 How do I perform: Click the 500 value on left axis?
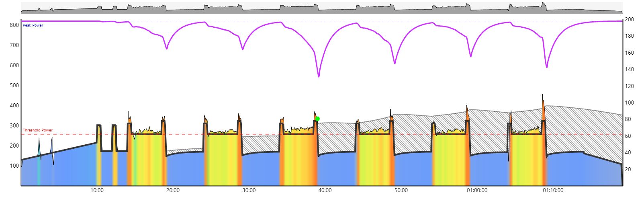14,85
